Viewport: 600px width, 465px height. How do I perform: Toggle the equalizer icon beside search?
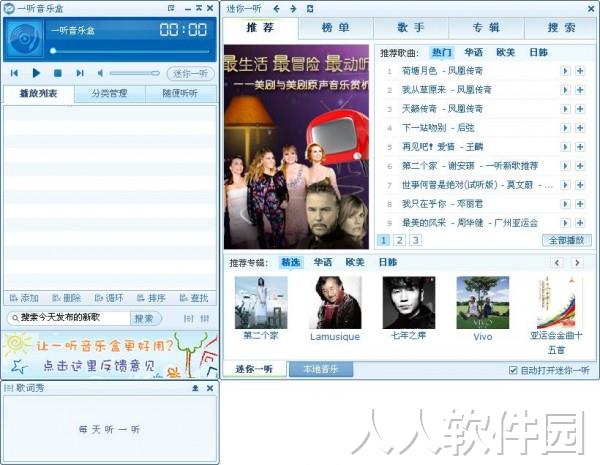coord(205,318)
